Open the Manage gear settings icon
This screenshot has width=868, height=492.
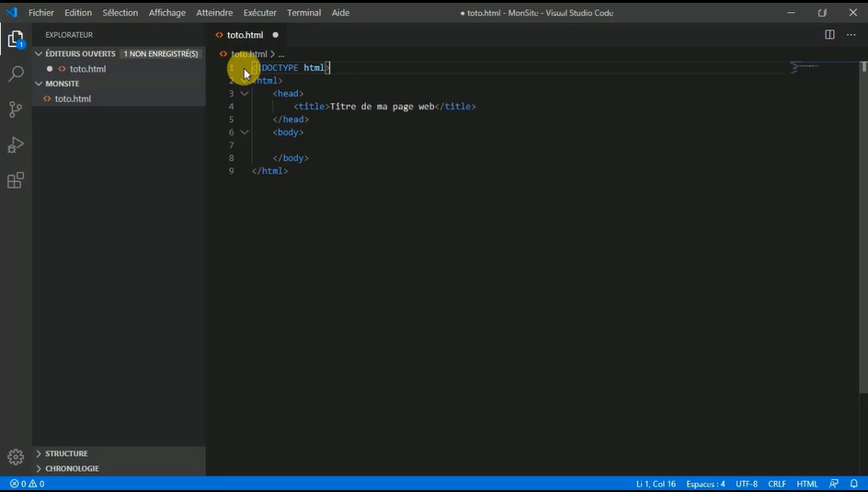pos(16,456)
